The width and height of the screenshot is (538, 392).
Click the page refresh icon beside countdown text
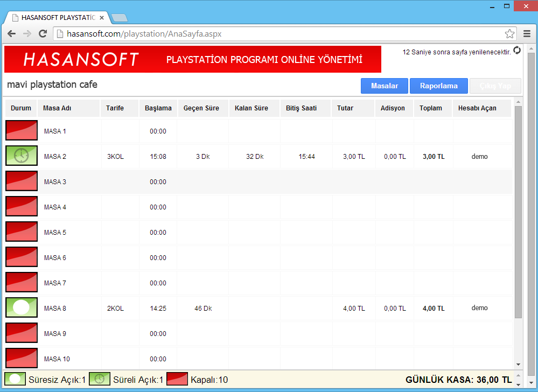tap(517, 51)
